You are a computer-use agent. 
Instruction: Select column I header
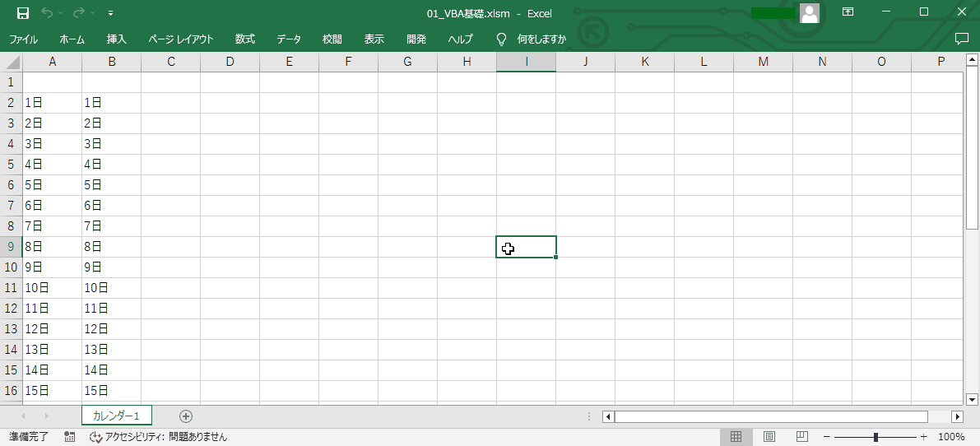pos(527,62)
